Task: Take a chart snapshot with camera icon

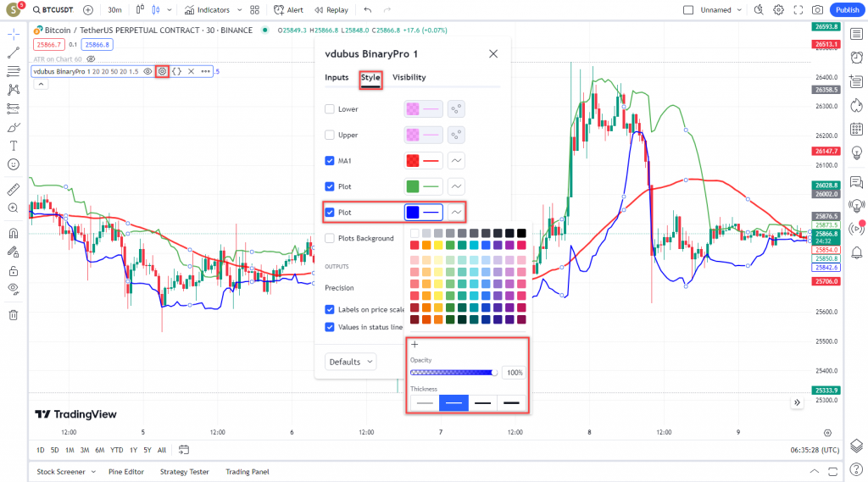Action: click(x=817, y=10)
